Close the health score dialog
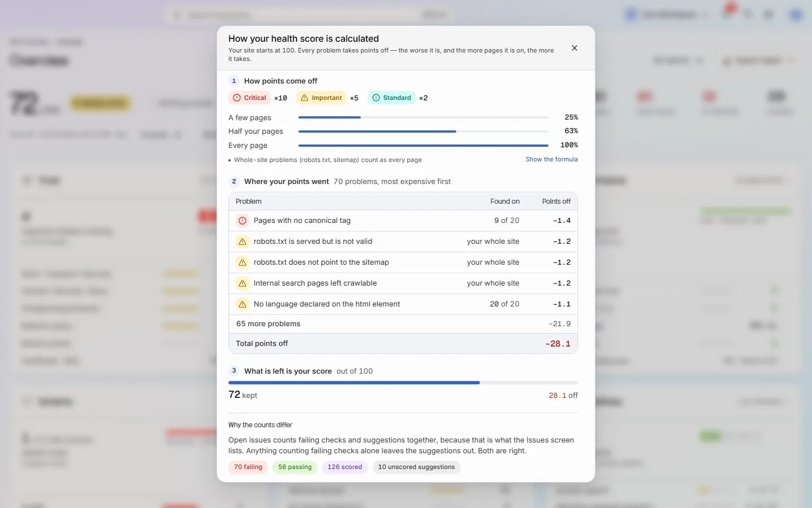 point(574,48)
